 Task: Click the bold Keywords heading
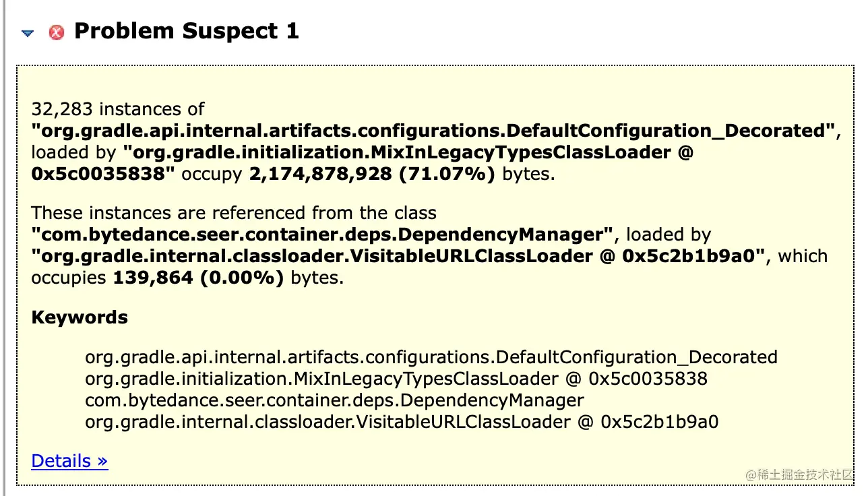[x=80, y=317]
